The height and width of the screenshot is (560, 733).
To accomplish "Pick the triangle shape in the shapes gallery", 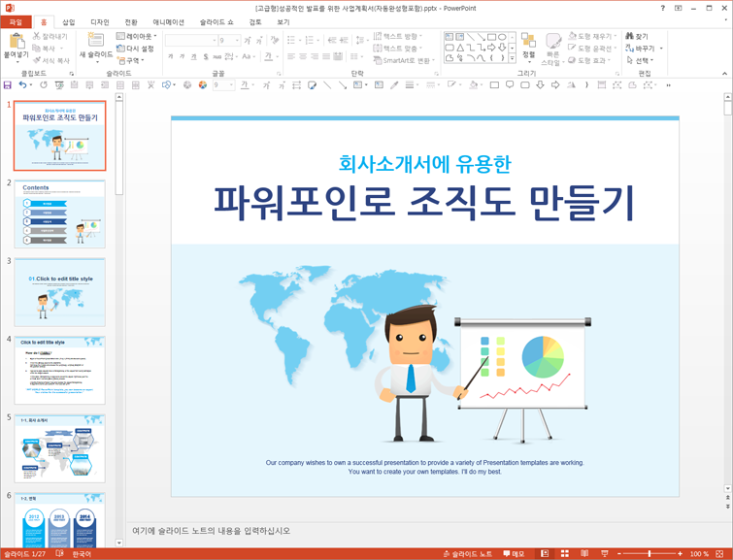I will 460,48.
